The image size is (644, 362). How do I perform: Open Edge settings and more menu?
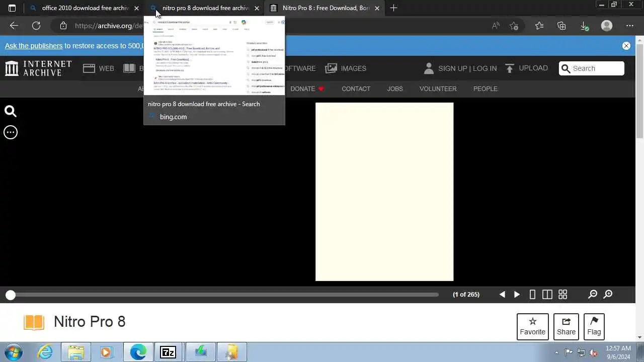click(x=630, y=26)
